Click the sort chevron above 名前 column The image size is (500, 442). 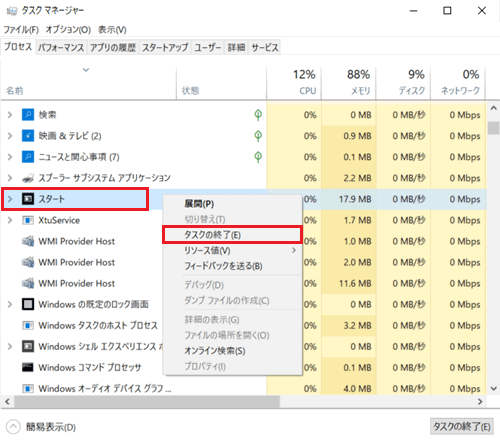[86, 70]
